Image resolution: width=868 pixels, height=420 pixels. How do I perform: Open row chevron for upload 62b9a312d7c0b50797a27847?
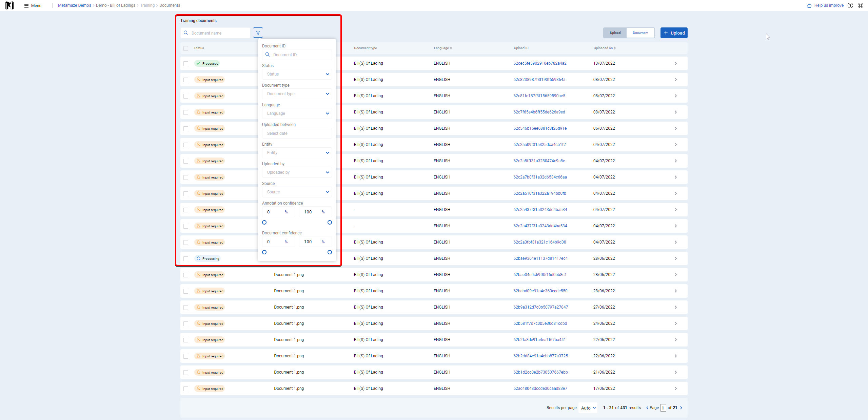click(675, 307)
